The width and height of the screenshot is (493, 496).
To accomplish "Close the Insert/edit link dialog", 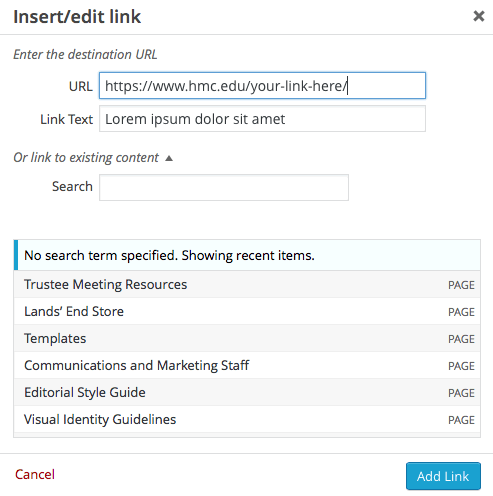I will [x=479, y=16].
